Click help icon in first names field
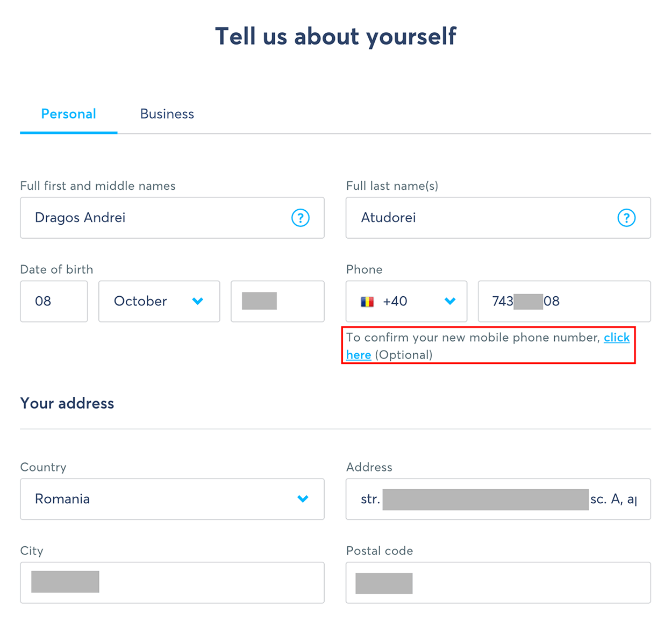 point(300,218)
